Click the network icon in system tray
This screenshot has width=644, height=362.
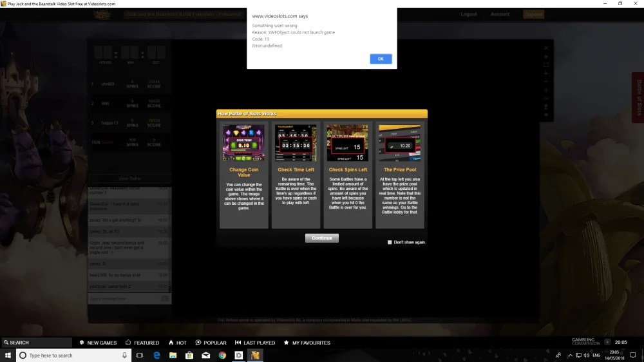pyautogui.click(x=578, y=355)
